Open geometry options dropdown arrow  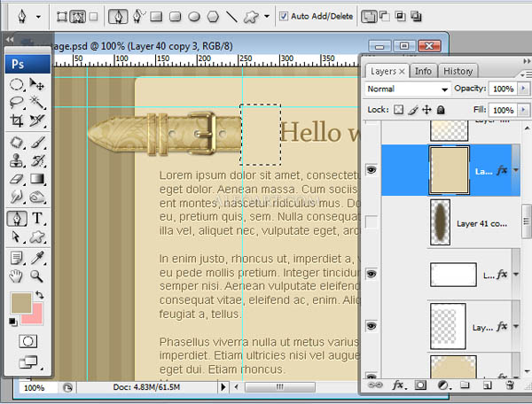point(267,16)
